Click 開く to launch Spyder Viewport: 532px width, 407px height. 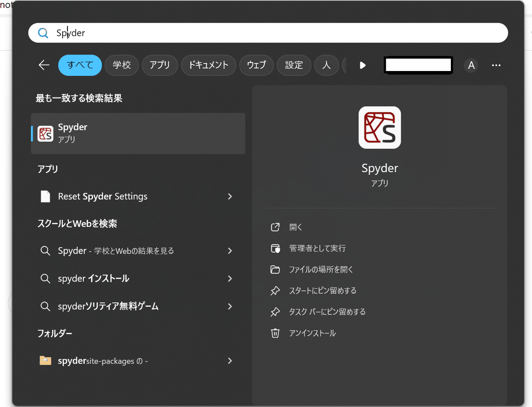296,227
